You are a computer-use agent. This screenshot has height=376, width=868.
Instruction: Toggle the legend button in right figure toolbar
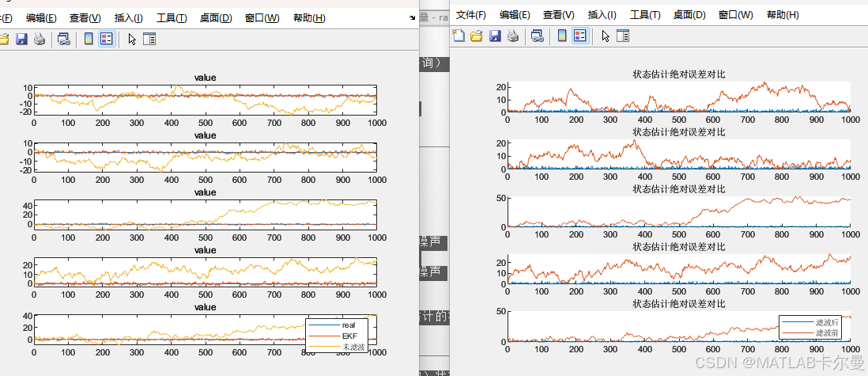[580, 36]
